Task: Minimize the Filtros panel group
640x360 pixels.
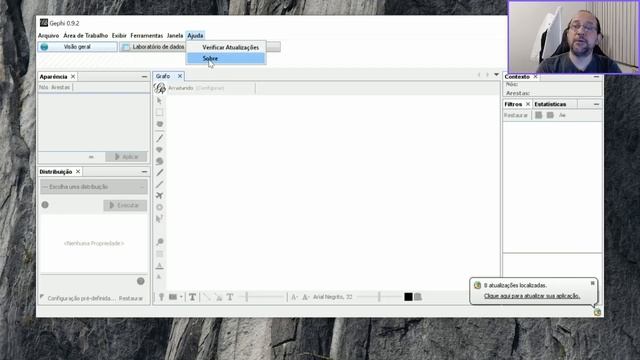Action: (x=596, y=104)
